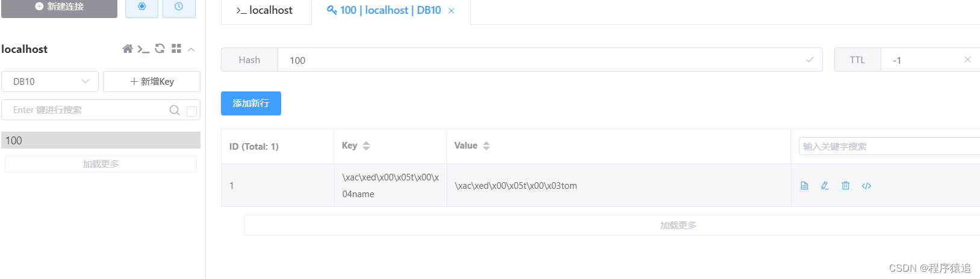Refresh the localhost connection
This screenshot has width=980, height=279.
160,49
